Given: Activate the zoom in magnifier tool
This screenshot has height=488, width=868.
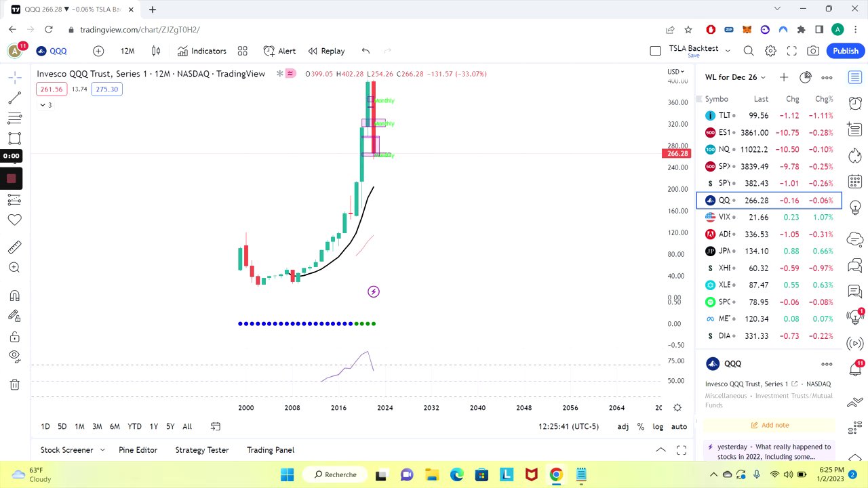Looking at the screenshot, I should [14, 268].
